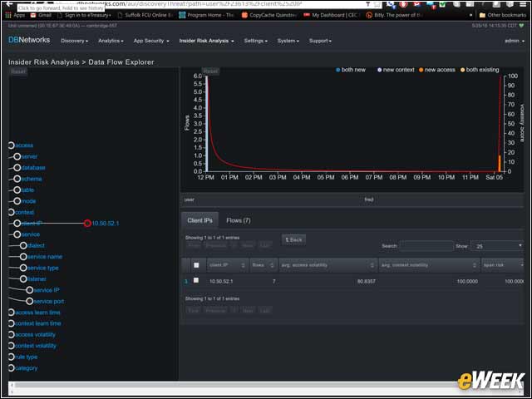Expand the access learn time node
532x399 pixels.
(12, 313)
